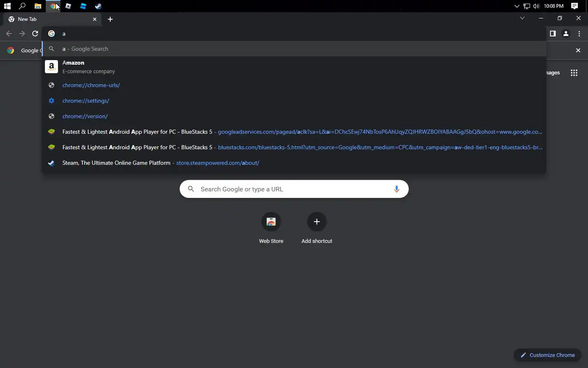The width and height of the screenshot is (588, 368).
Task: Open the Steam store.steampowered.com/about suggestion
Action: pos(294,163)
